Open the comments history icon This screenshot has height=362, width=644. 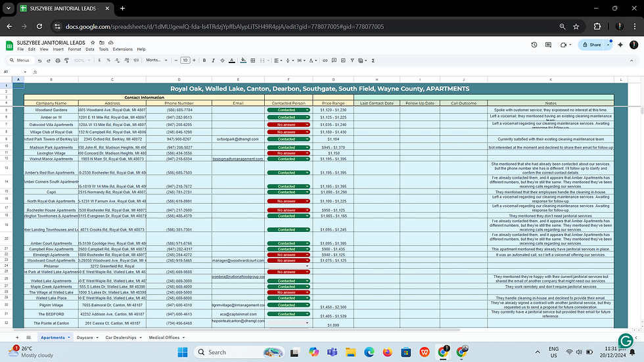coord(548,45)
